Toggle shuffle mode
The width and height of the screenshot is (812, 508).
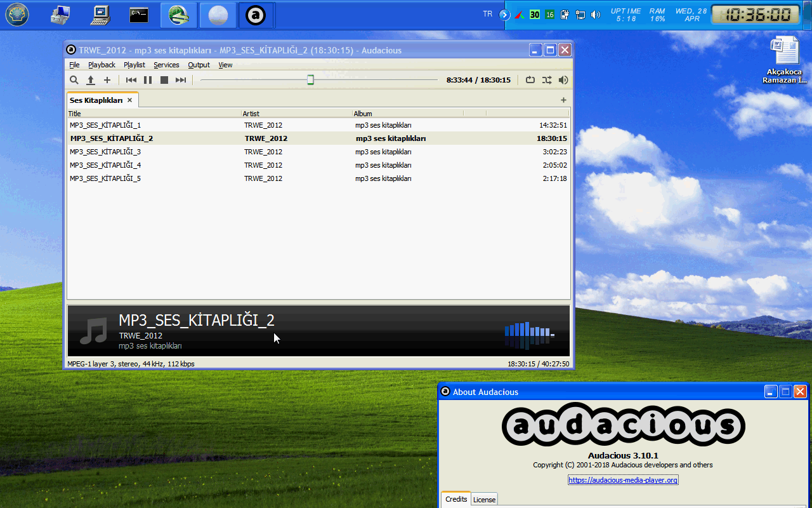pyautogui.click(x=547, y=80)
